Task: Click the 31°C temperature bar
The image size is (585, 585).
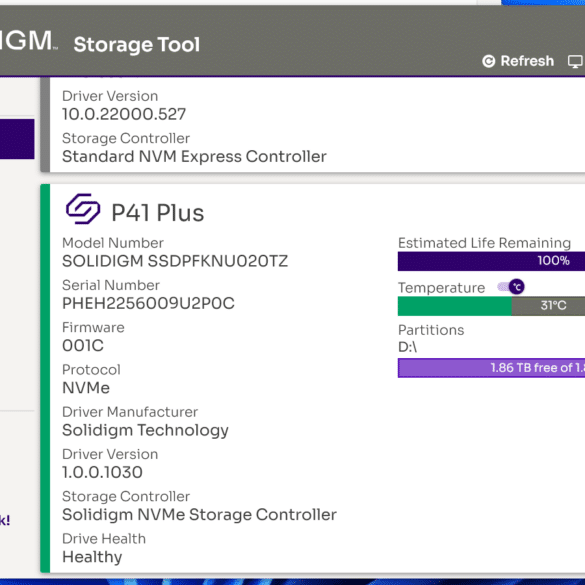Action: coord(491,306)
